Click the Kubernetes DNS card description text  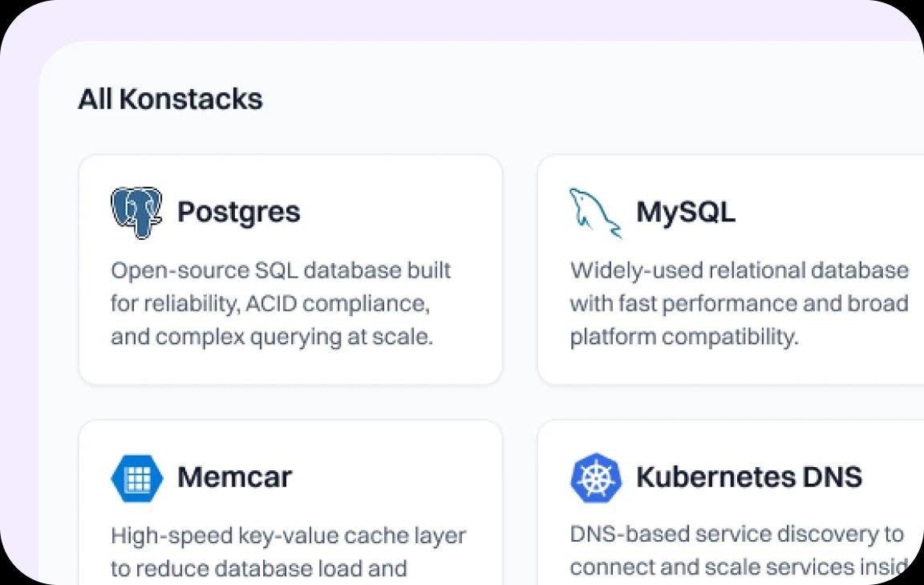click(x=738, y=550)
